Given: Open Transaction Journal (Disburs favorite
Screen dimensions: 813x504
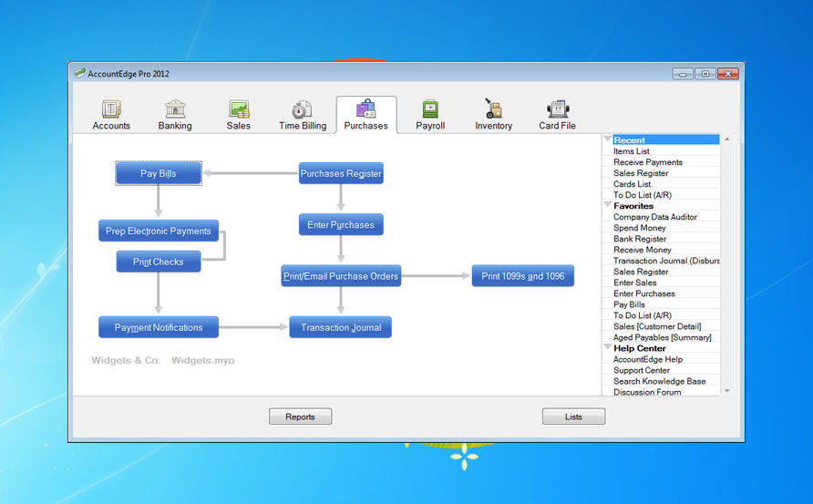Looking at the screenshot, I should [x=666, y=261].
